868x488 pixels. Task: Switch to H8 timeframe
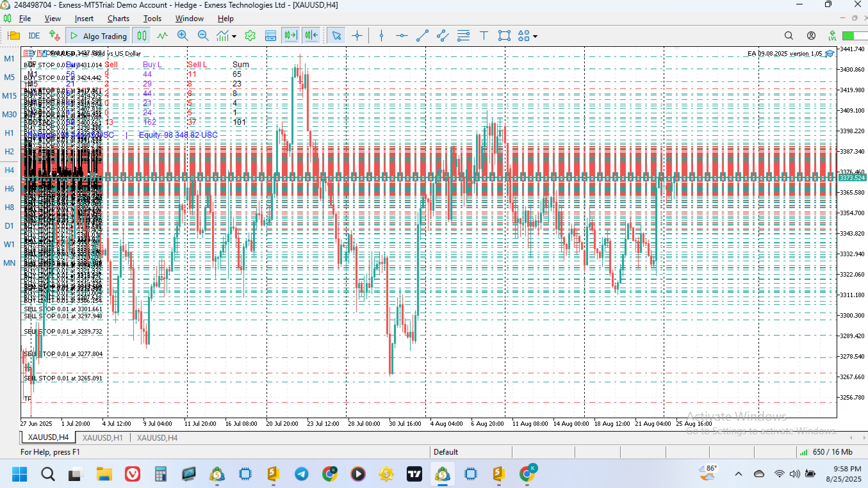[x=9, y=207]
